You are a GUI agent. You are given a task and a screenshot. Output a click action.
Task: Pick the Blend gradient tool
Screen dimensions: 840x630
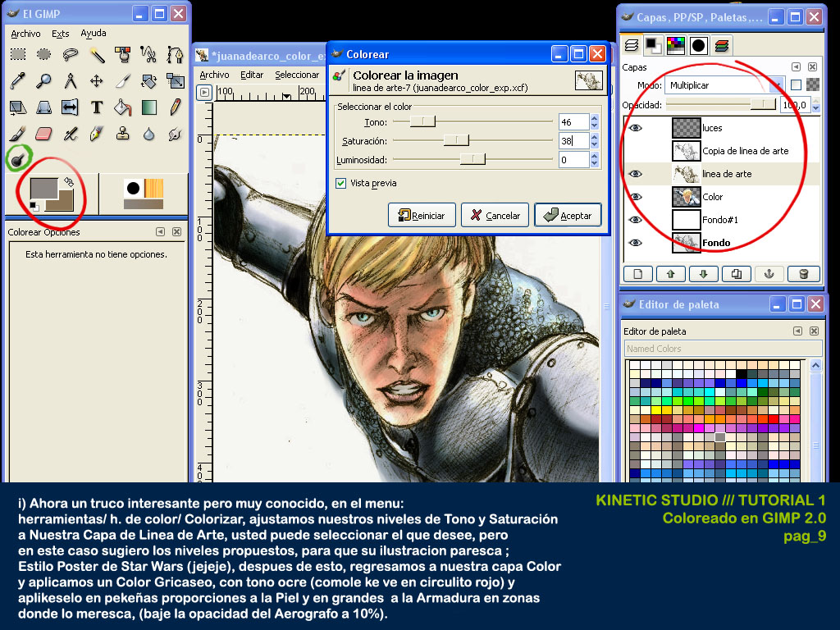click(x=149, y=107)
